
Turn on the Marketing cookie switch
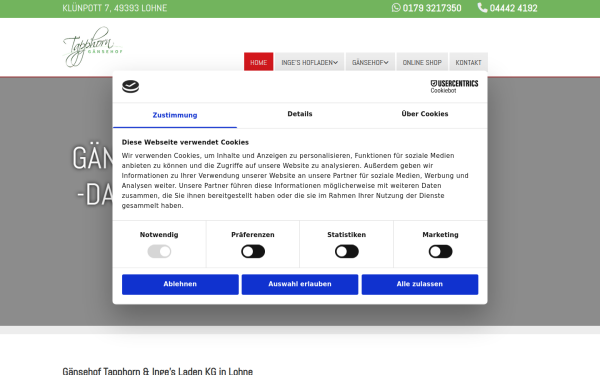440,251
